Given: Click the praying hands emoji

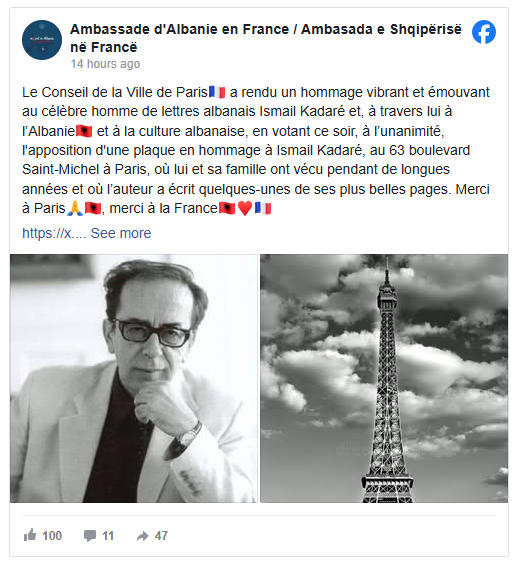Looking at the screenshot, I should pos(75,209).
